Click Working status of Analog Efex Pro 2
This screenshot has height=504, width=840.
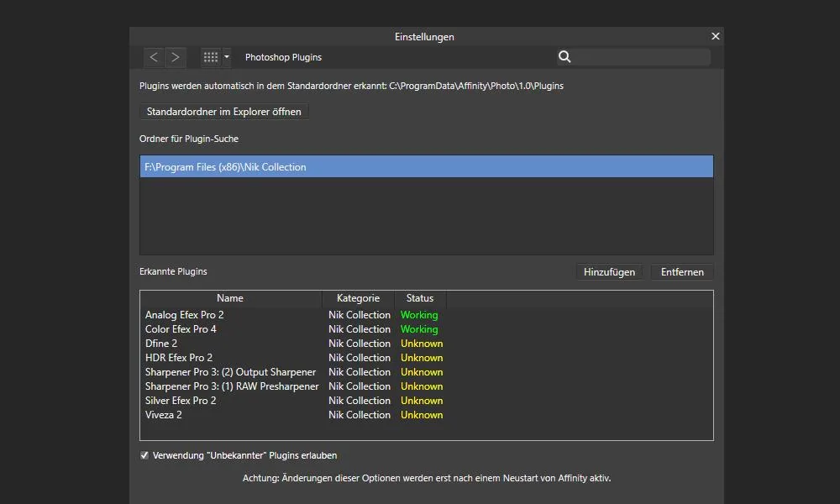tap(419, 315)
